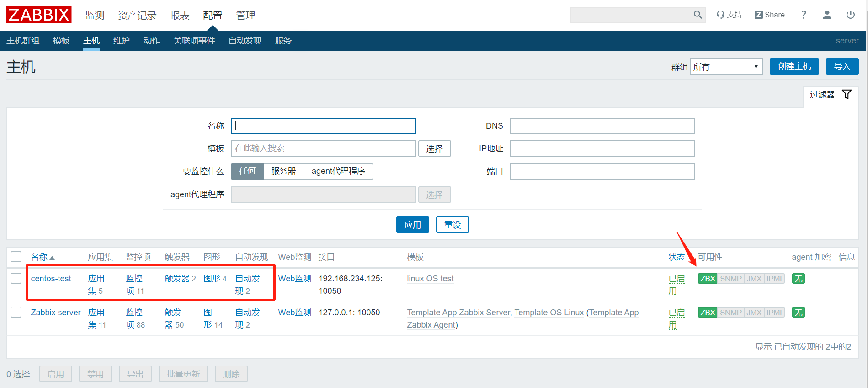Click the ZABBIX logo
Image resolution: width=868 pixels, height=388 pixels.
39,15
